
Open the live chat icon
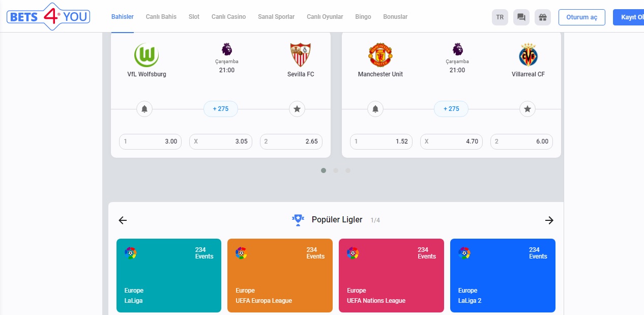[521, 17]
